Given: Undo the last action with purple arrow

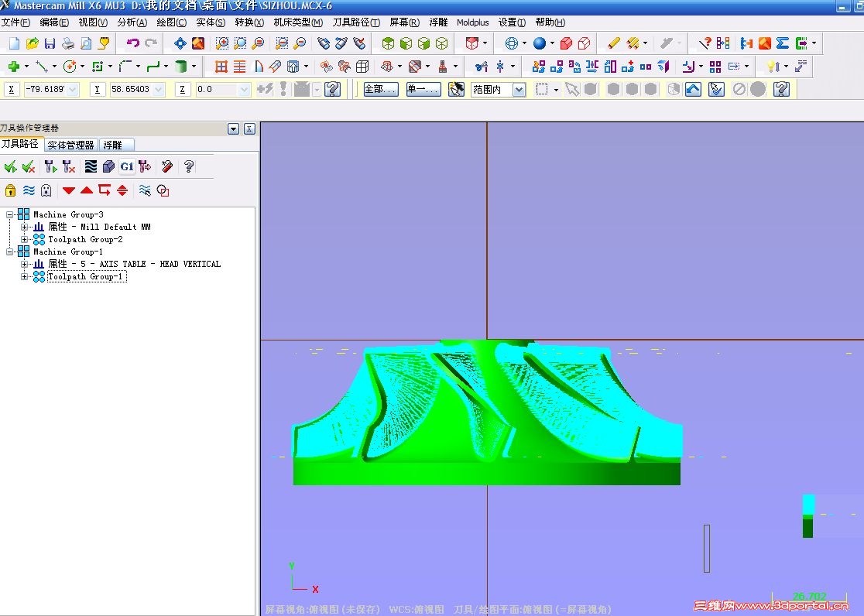Looking at the screenshot, I should click(132, 43).
